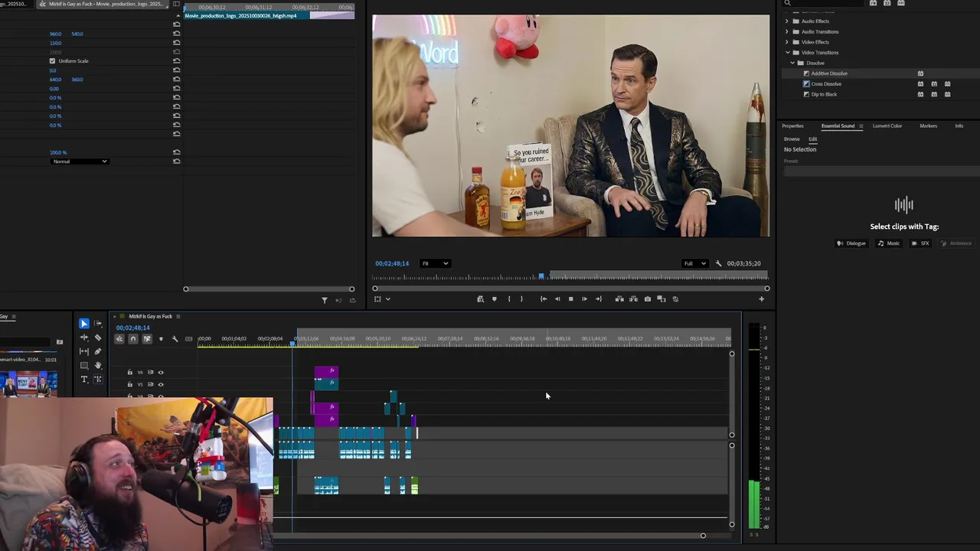Open the Markers tab
The height and width of the screenshot is (551, 980).
[928, 126]
